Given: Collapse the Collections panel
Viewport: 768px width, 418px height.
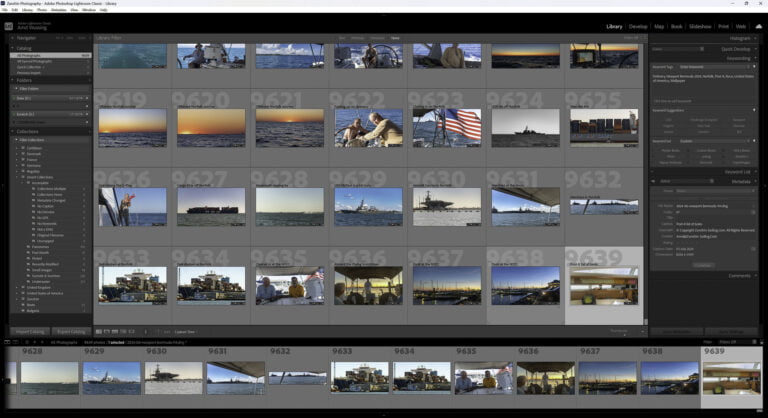Looking at the screenshot, I should pos(13,131).
